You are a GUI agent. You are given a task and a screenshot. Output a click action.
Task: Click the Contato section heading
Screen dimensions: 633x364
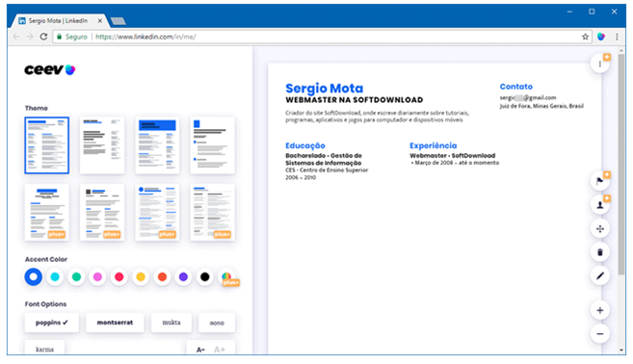tap(515, 87)
